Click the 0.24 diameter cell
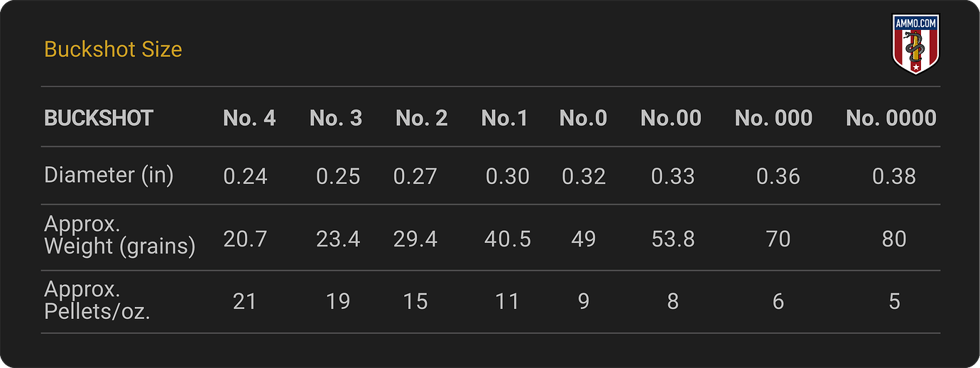This screenshot has height=368, width=980. pyautogui.click(x=246, y=176)
